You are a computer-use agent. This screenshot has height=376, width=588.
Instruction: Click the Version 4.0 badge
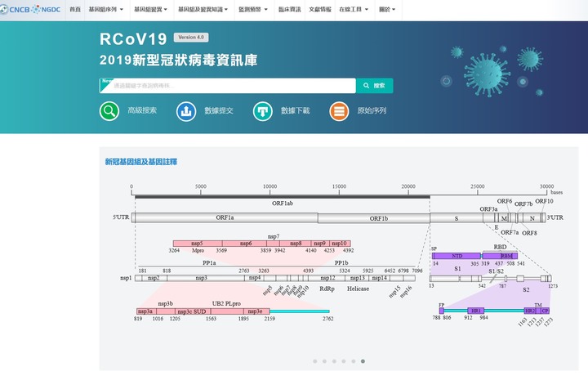click(191, 37)
